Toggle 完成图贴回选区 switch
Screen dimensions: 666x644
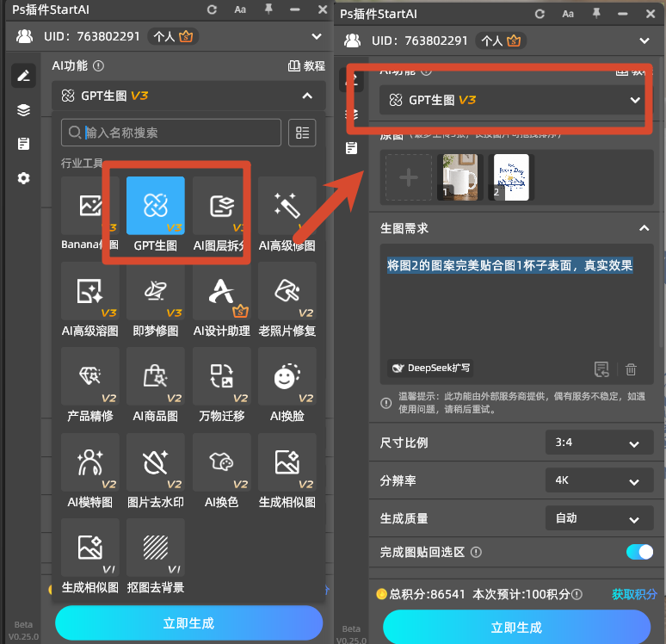click(x=639, y=552)
